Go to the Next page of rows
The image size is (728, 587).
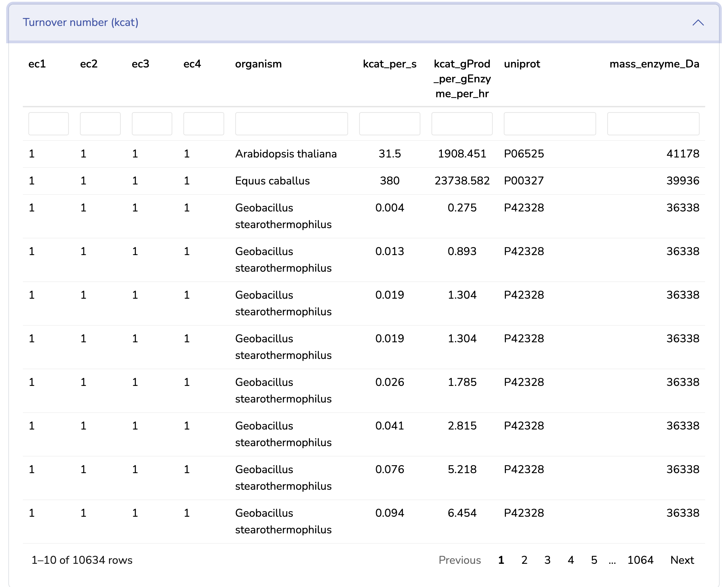click(x=682, y=560)
